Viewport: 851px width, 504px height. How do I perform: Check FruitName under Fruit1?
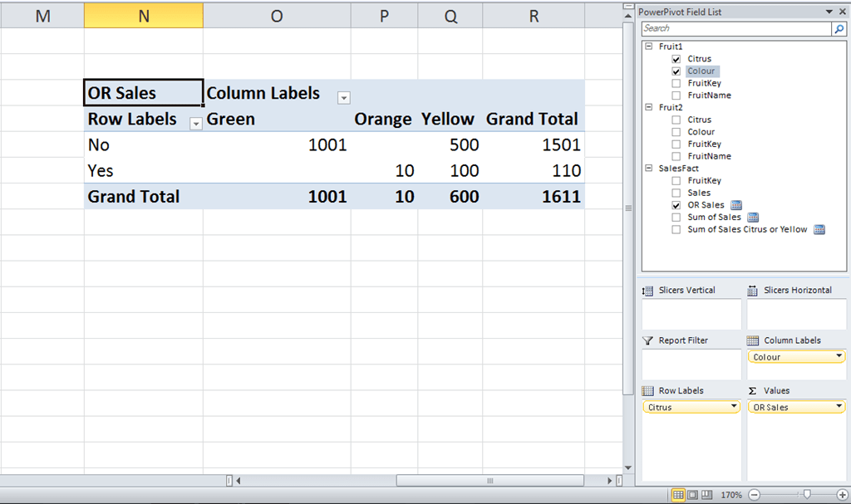coord(676,95)
